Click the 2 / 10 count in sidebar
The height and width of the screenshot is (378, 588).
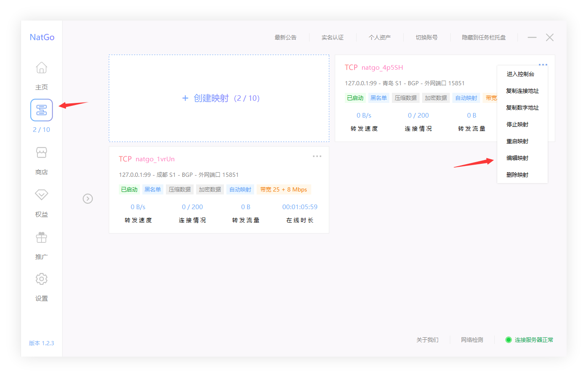pyautogui.click(x=42, y=130)
